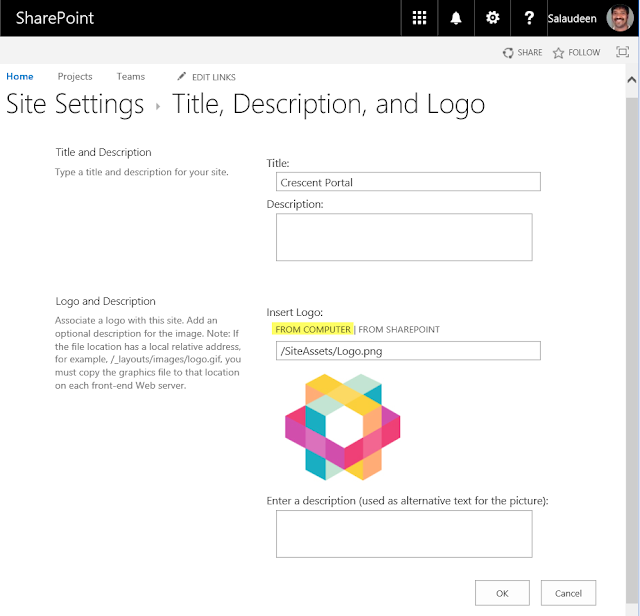Click the SHARE text button
Image resolution: width=640 pixels, height=616 pixels.
[530, 53]
